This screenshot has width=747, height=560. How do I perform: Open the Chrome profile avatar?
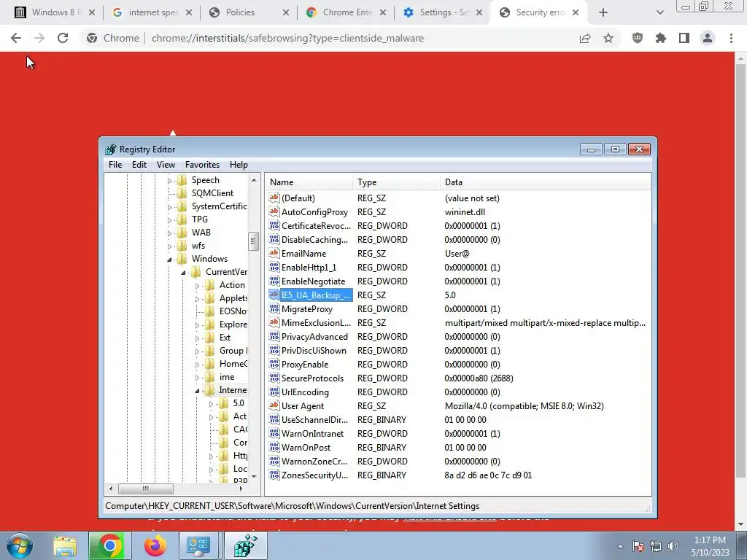coord(708,38)
